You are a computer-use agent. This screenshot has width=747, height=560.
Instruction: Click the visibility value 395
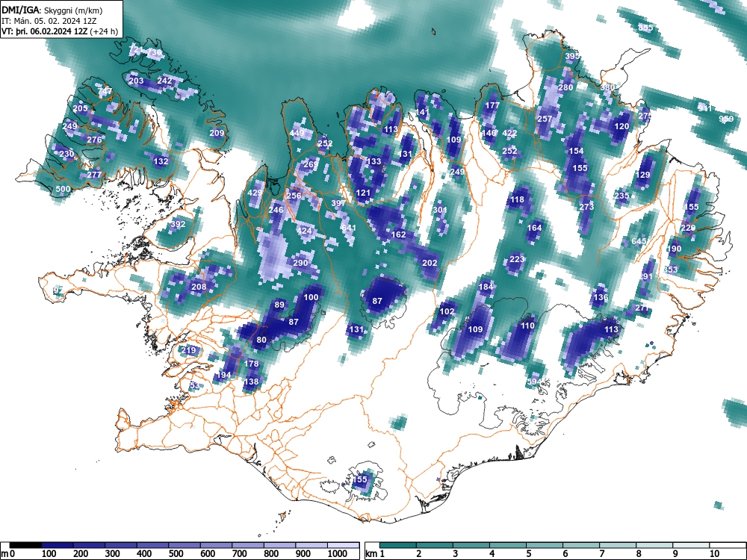tap(573, 56)
